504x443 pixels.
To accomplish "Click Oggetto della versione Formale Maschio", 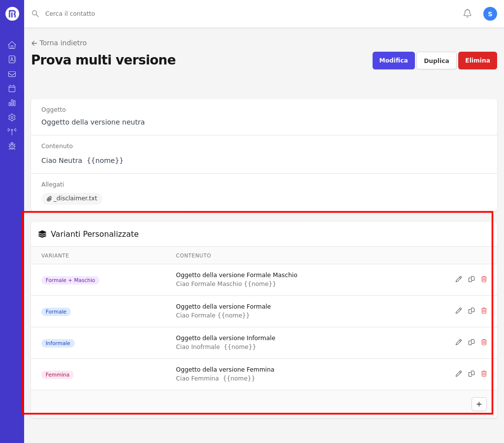I will (237, 275).
